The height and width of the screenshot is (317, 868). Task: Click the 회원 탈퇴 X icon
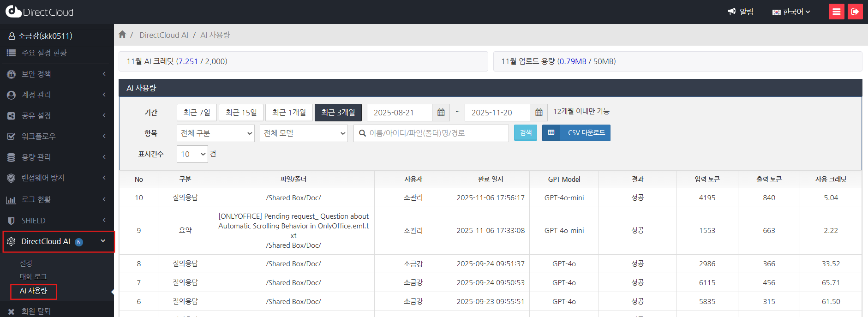coord(11,311)
